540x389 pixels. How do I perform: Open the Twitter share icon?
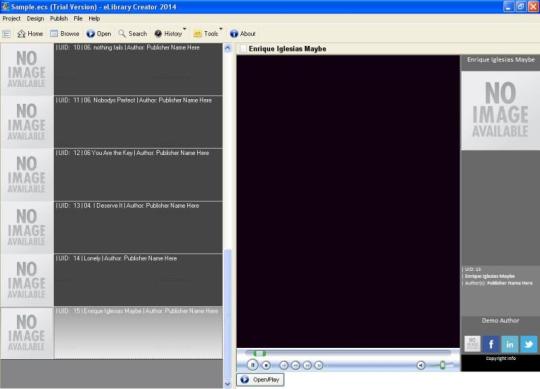(x=529, y=344)
